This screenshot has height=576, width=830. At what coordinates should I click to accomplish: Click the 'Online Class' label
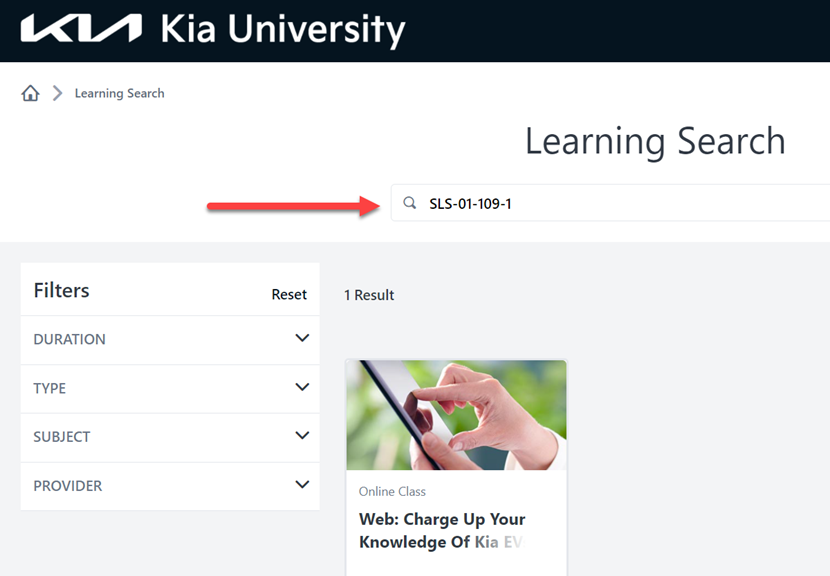[x=392, y=492]
